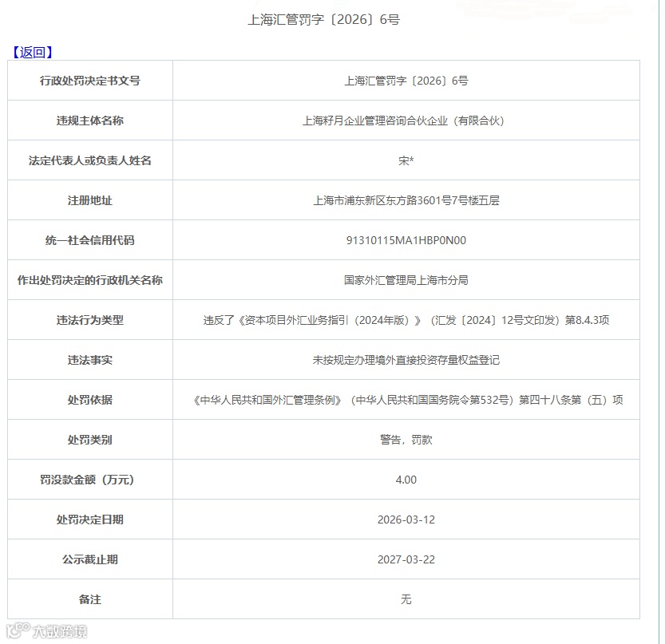Select penalty category 警告，罚款
This screenshot has height=644, width=665.
pos(406,439)
